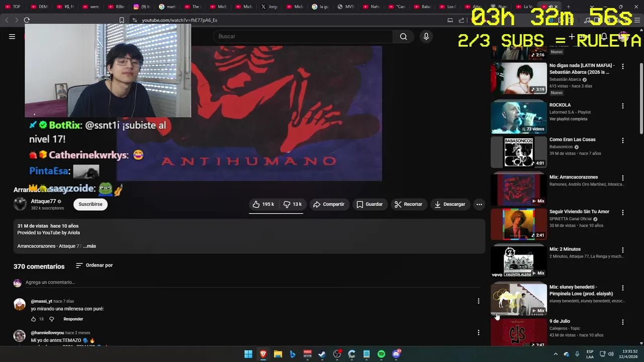
Task: Like the @massi_yt comment
Action: click(34, 319)
